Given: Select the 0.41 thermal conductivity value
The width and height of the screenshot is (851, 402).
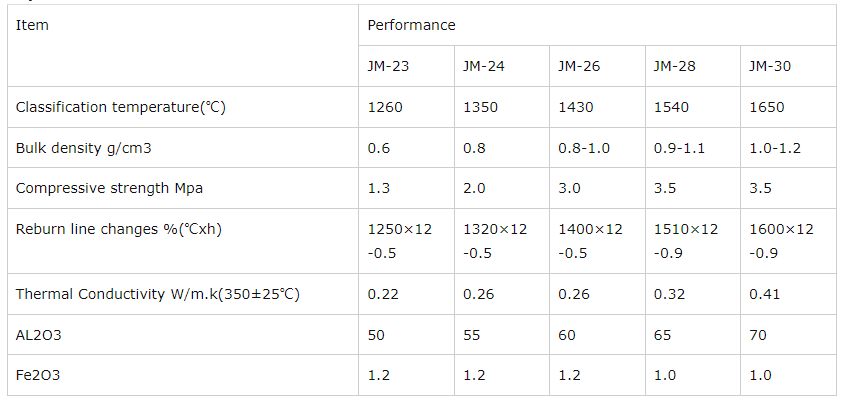Looking at the screenshot, I should (x=765, y=294).
